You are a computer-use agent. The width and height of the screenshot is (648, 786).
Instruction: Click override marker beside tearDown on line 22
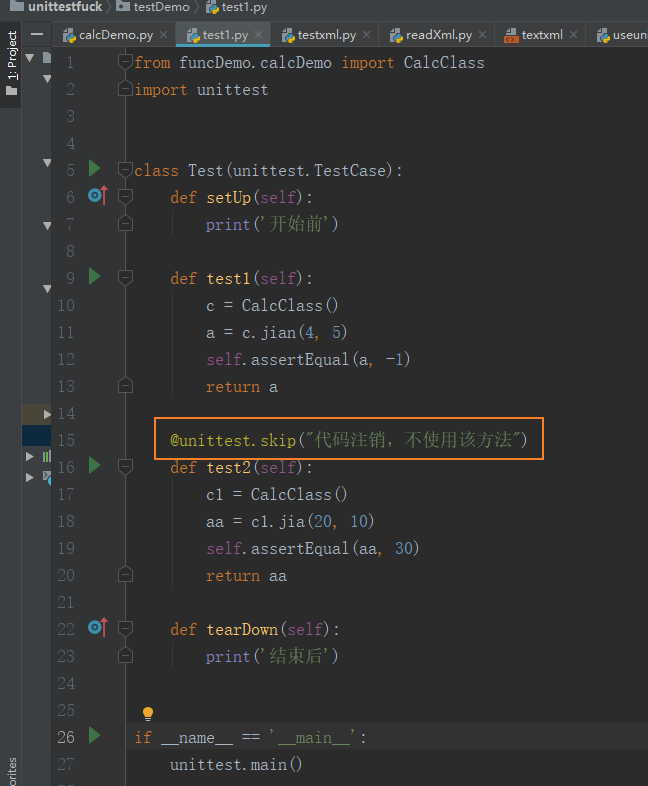[x=98, y=628]
